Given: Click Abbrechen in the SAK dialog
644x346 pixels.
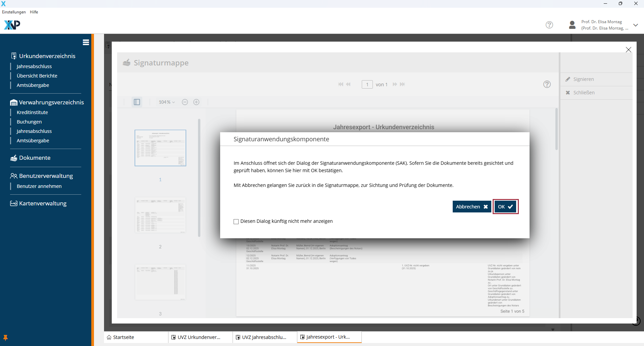Looking at the screenshot, I should [x=472, y=207].
